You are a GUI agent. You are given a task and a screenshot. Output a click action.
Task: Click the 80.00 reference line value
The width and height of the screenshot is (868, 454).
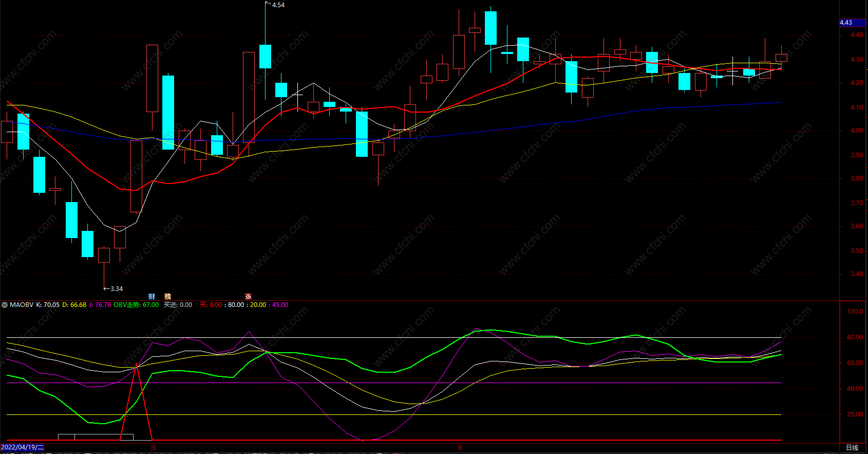point(236,305)
